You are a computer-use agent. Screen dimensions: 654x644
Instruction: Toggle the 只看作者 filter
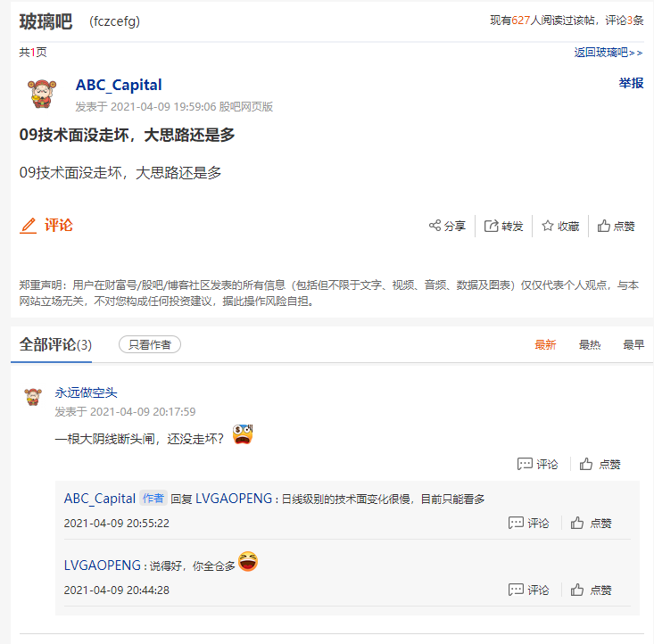tap(150, 344)
